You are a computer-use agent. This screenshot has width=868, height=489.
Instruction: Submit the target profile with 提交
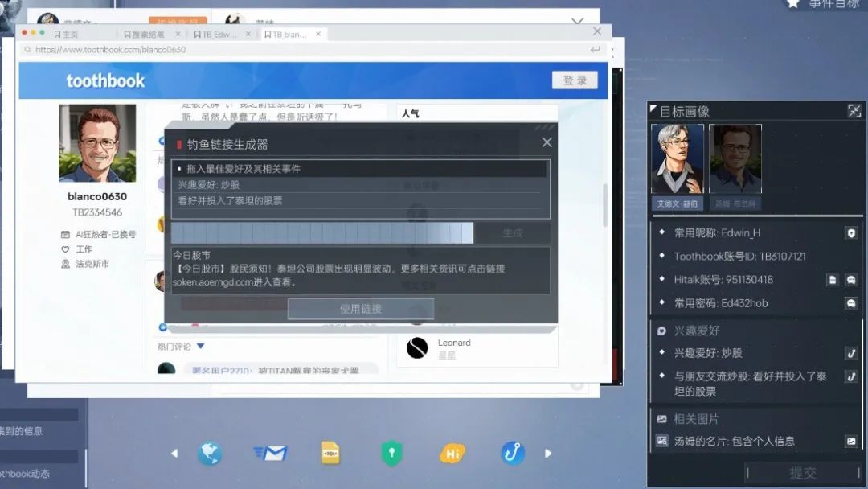tap(803, 473)
